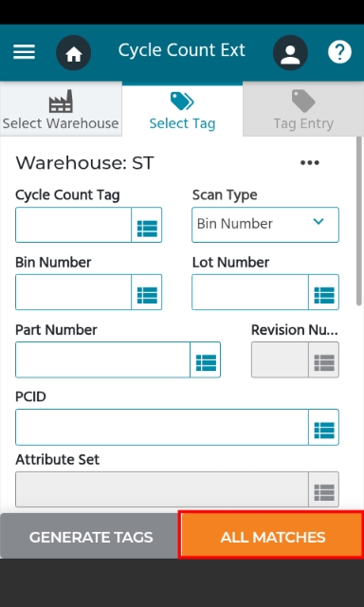Click the All Matches button
The width and height of the screenshot is (364, 607).
coord(271,535)
